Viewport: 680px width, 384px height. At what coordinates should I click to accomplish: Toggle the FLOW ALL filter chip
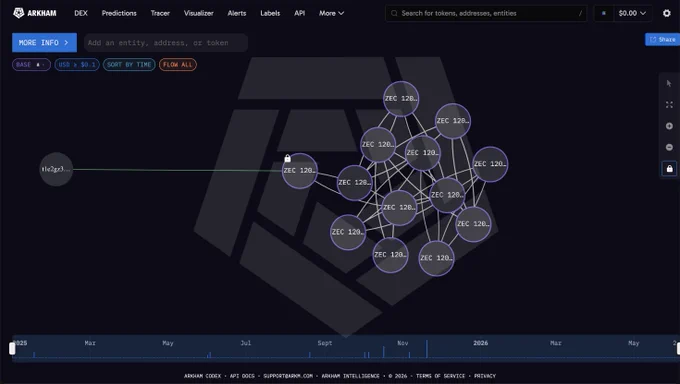pyautogui.click(x=178, y=65)
